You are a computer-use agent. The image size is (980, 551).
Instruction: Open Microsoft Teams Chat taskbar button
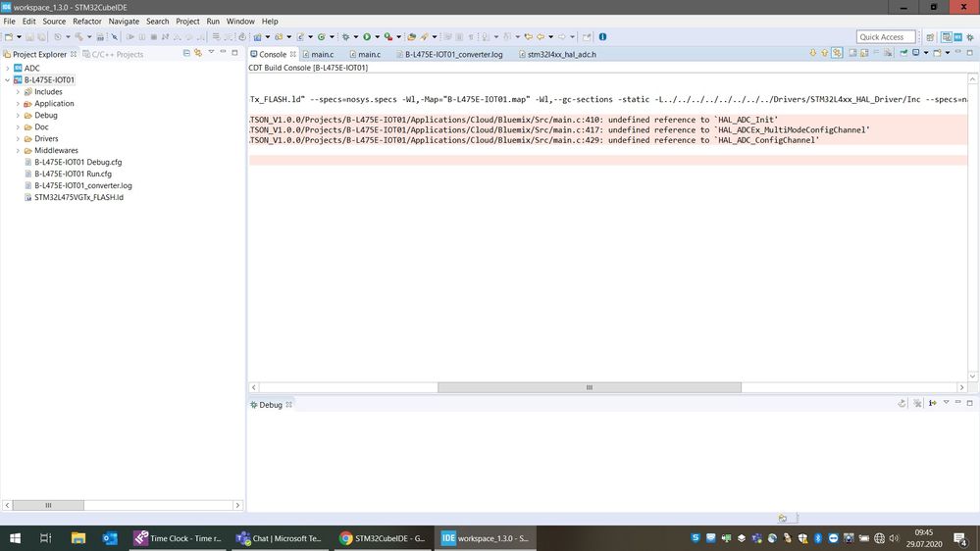coord(280,538)
